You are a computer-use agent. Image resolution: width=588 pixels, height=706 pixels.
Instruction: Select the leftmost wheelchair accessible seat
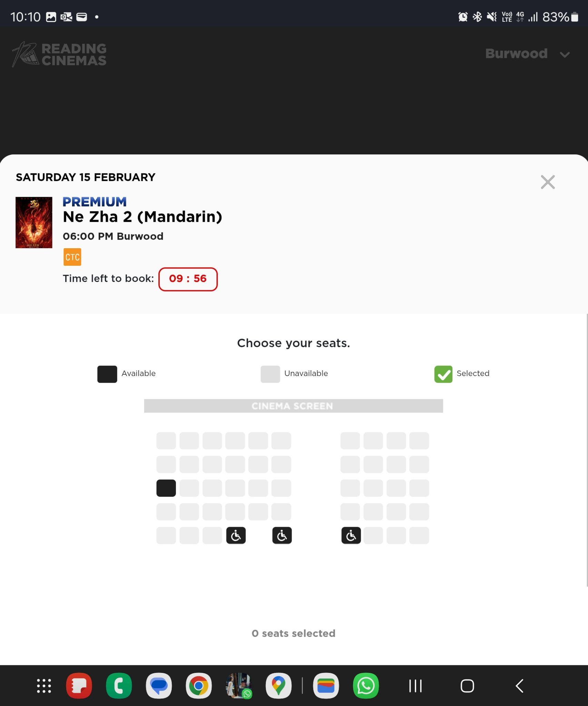tap(236, 535)
